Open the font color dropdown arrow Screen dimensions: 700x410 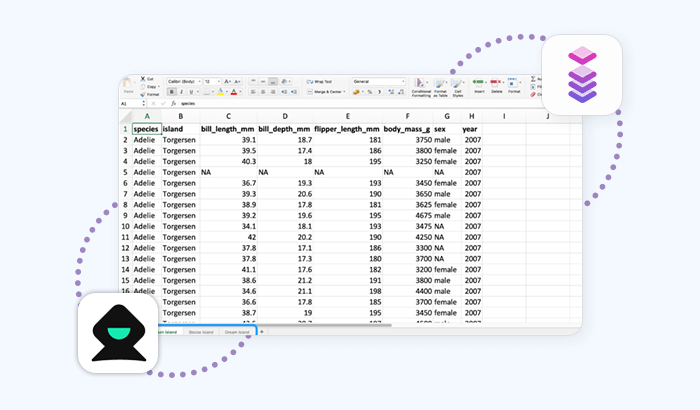coord(240,92)
